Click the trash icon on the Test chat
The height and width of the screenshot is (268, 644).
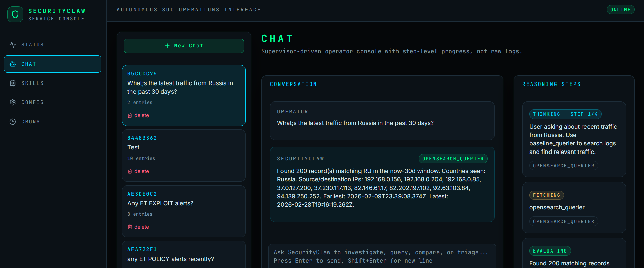tap(130, 171)
